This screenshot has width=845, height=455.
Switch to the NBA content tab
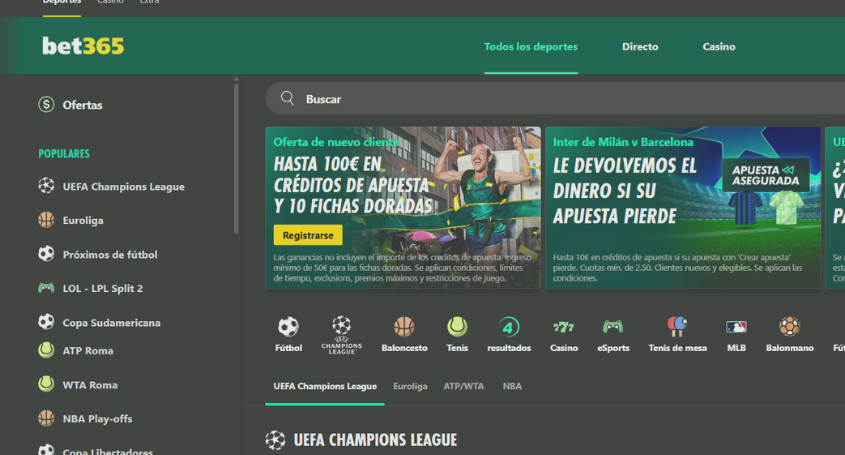click(512, 386)
